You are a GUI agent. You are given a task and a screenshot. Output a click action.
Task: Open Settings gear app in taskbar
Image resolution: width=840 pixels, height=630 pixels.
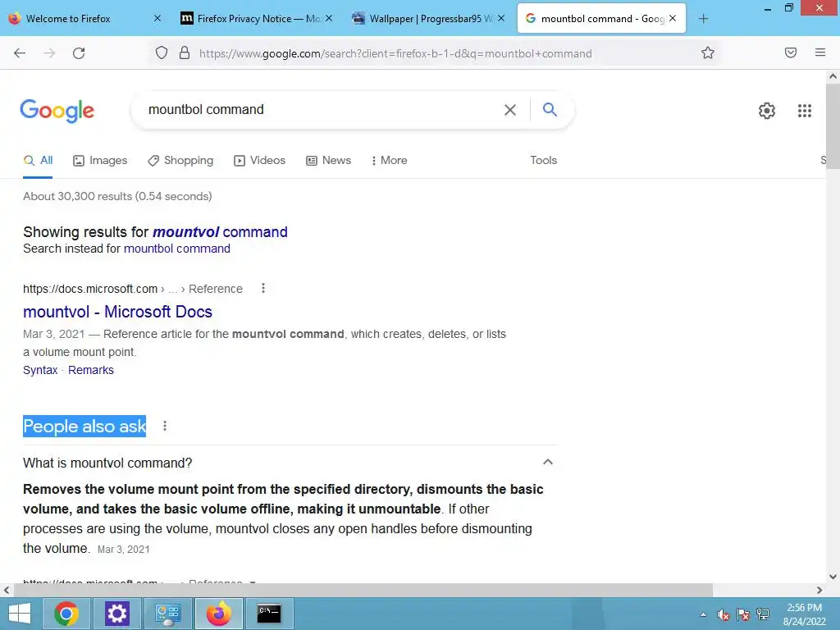tap(117, 614)
